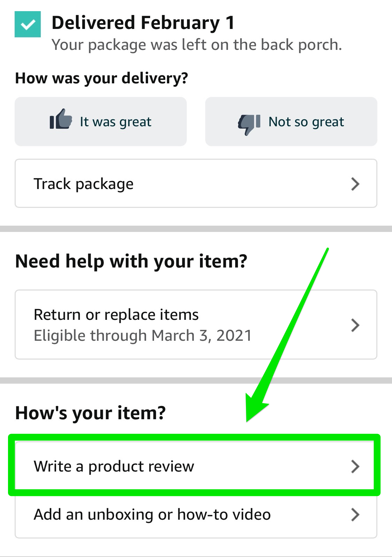Click the "How was your delivery?" heading
The image size is (392, 557).
point(101,78)
